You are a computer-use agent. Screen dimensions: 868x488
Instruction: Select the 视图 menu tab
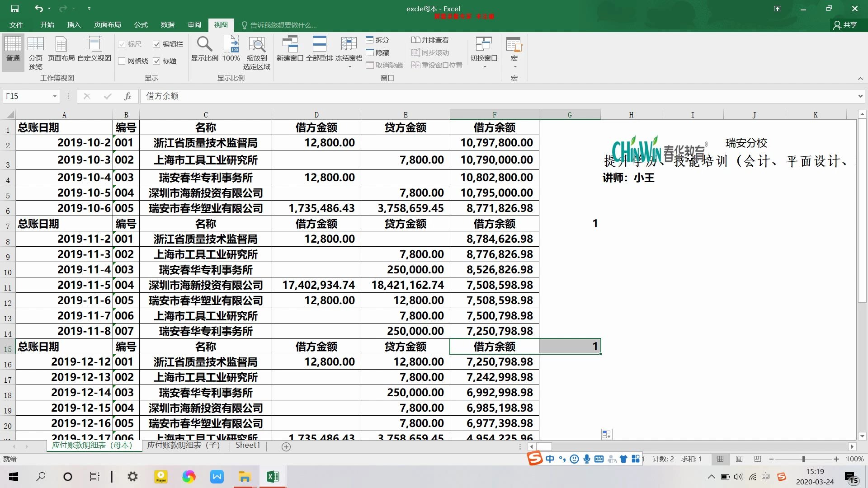(x=220, y=24)
